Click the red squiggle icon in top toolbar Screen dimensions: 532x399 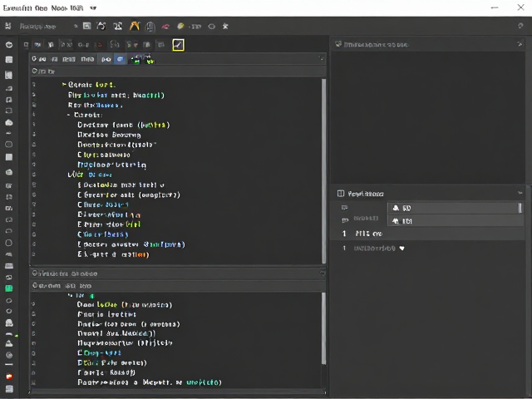click(165, 27)
